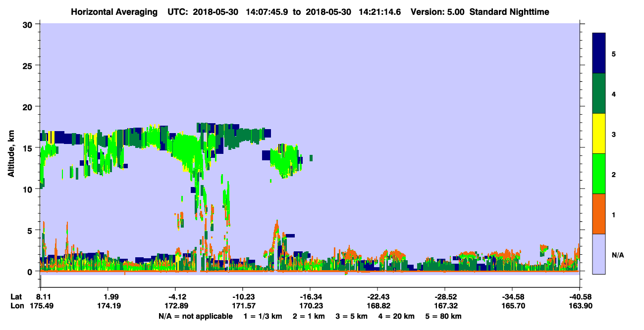Click the yellow colorbar segment labeled 3
Viewport: 644px width, 330px height.
click(599, 134)
